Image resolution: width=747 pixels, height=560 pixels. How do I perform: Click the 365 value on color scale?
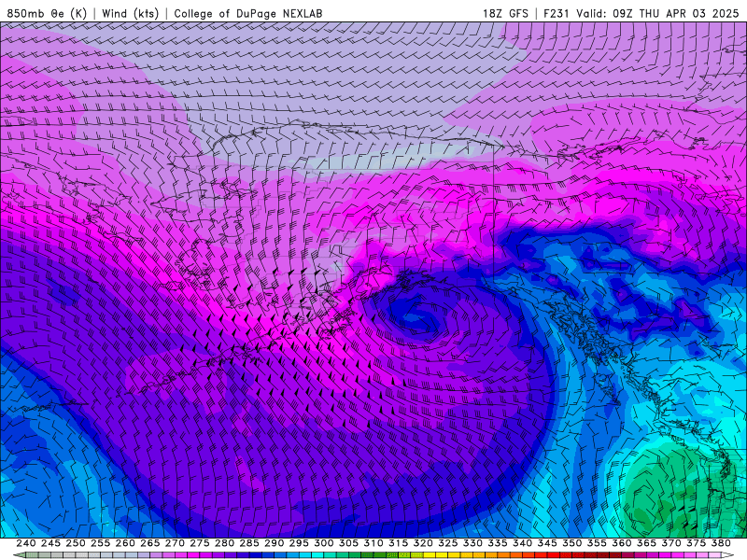point(646,543)
